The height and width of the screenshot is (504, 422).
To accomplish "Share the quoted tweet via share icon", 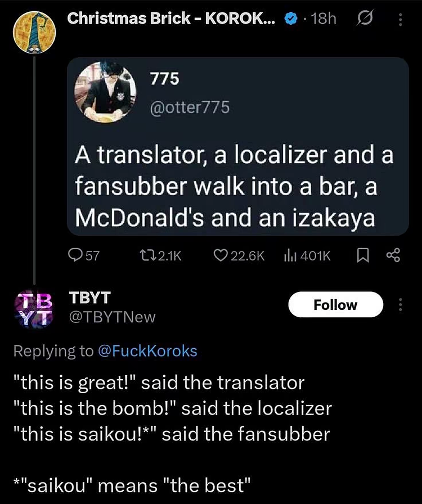I will 392,255.
